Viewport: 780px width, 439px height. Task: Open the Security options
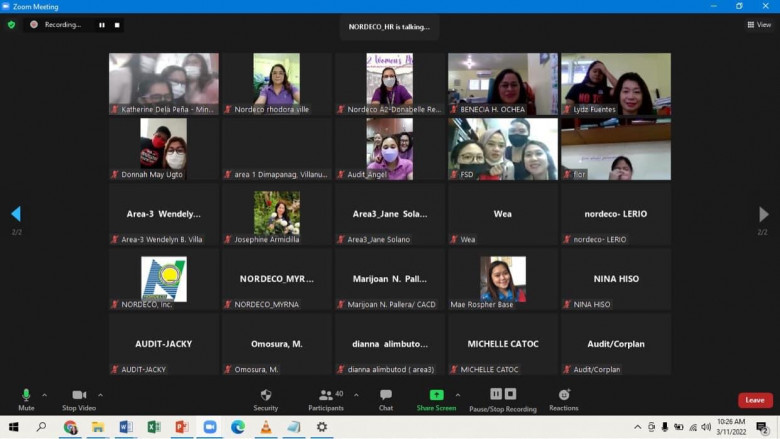click(265, 399)
